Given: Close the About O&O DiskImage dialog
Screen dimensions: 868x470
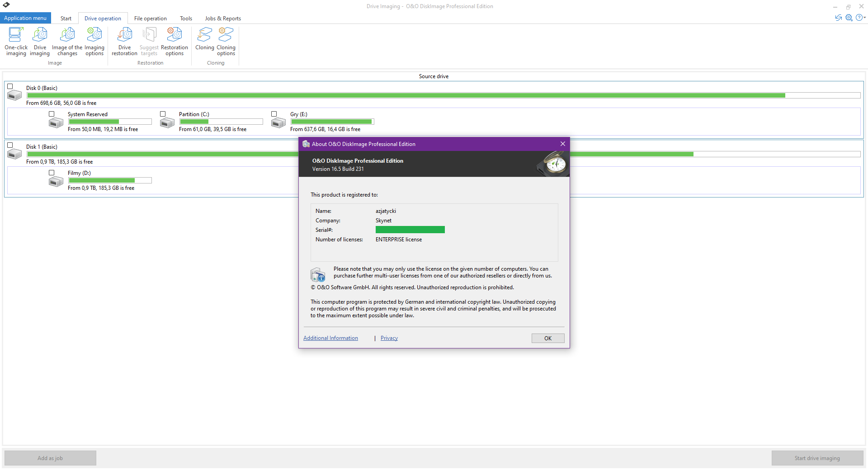Looking at the screenshot, I should [x=563, y=144].
